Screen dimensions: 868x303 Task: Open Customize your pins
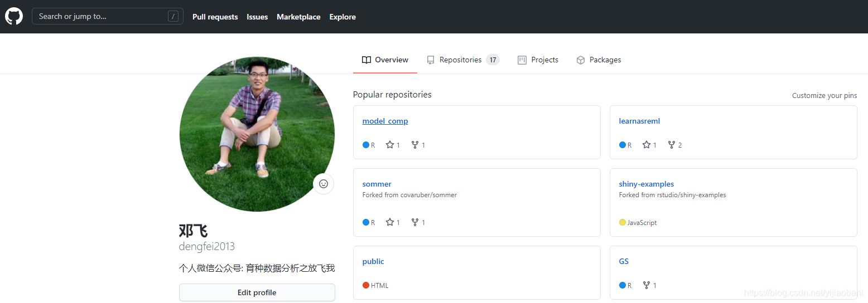pyautogui.click(x=824, y=96)
